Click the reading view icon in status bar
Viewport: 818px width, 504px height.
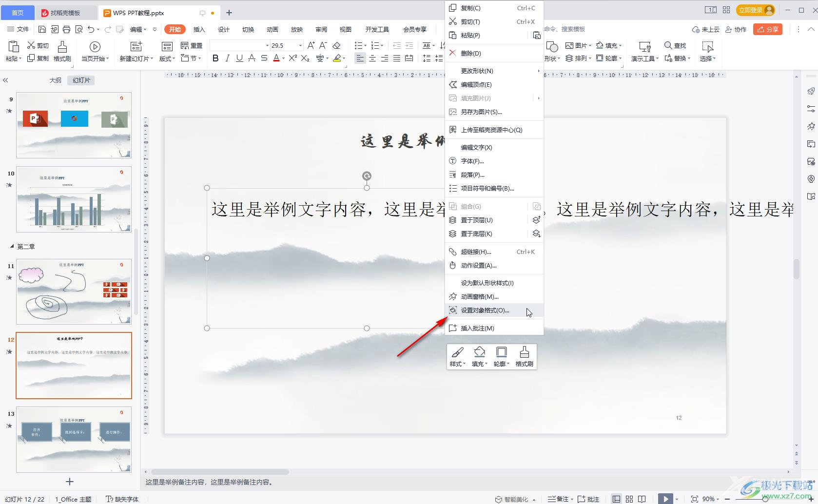point(642,499)
